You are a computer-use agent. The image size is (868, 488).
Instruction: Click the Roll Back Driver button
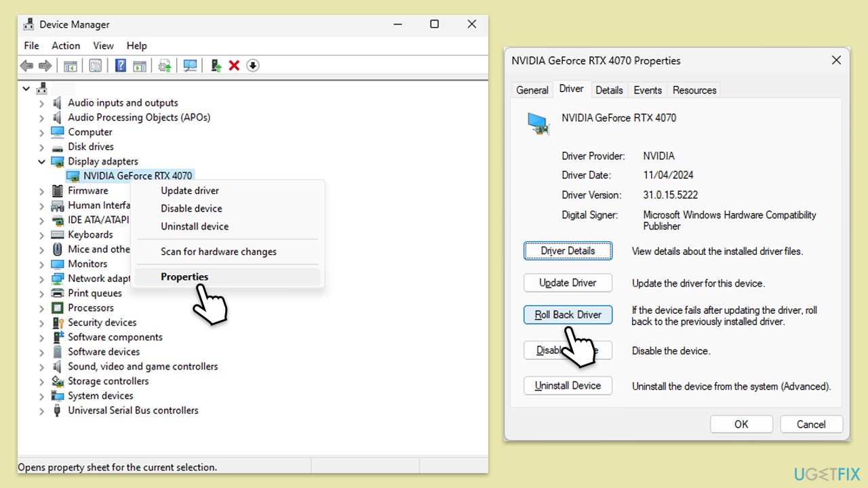[x=568, y=314]
